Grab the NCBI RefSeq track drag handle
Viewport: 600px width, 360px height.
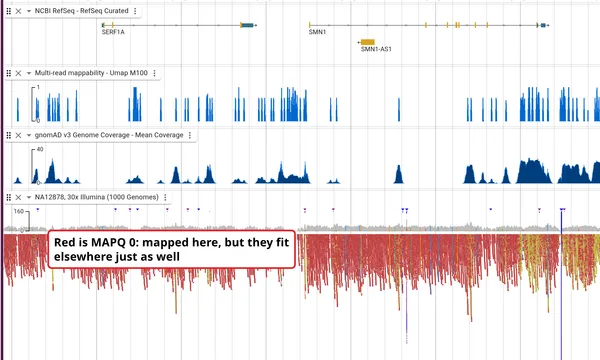point(8,11)
